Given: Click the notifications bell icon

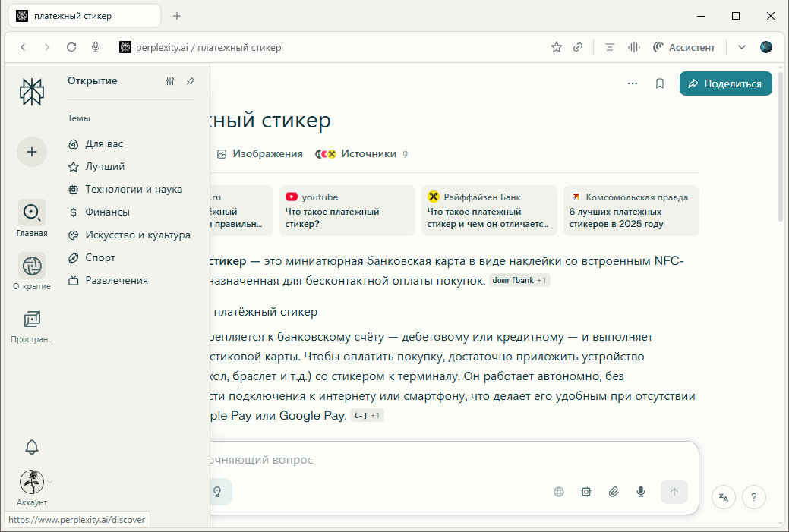Looking at the screenshot, I should [x=32, y=447].
